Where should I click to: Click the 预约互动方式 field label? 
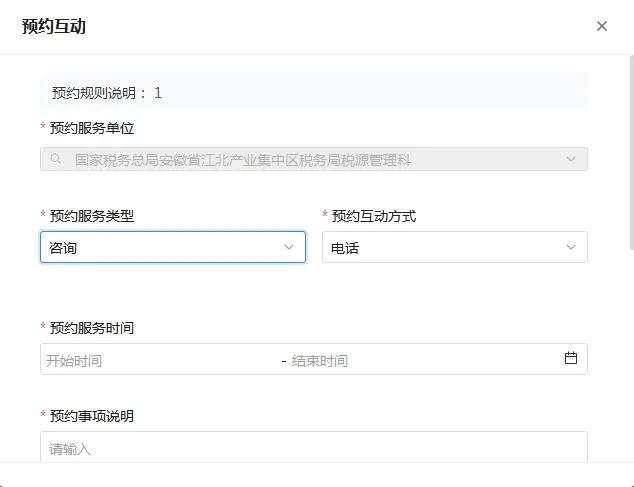click(374, 216)
